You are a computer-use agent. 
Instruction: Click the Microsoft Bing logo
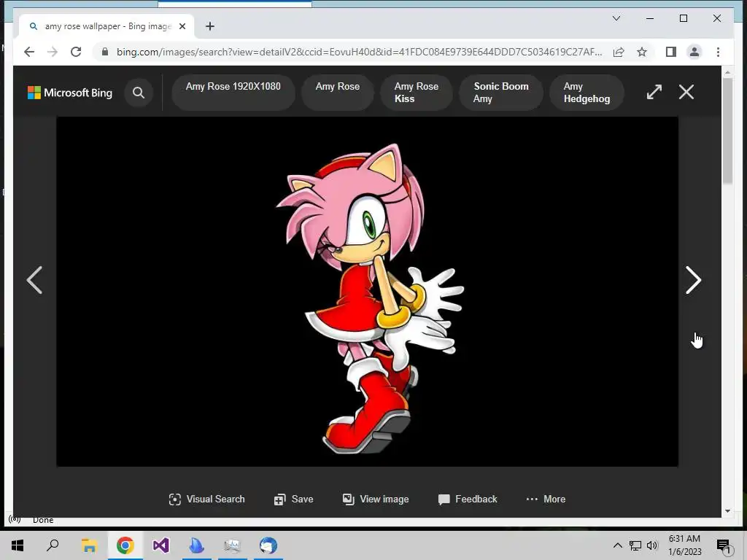(x=70, y=93)
